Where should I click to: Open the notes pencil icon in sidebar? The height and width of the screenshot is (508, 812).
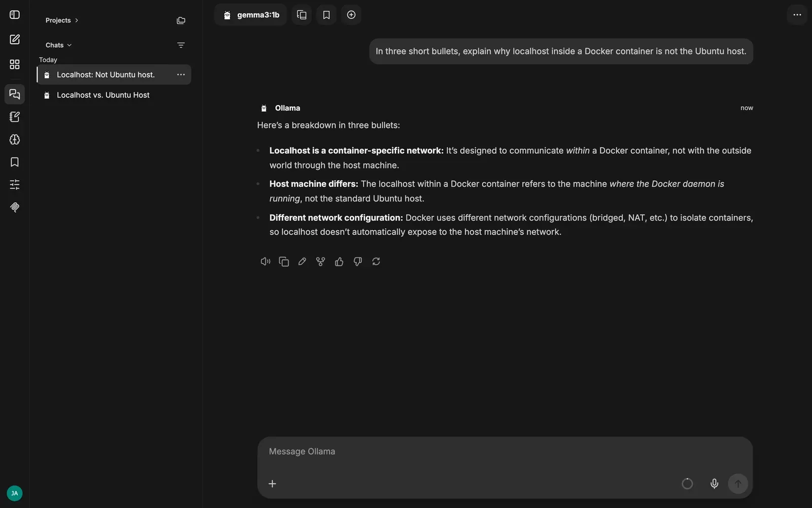pos(15,117)
